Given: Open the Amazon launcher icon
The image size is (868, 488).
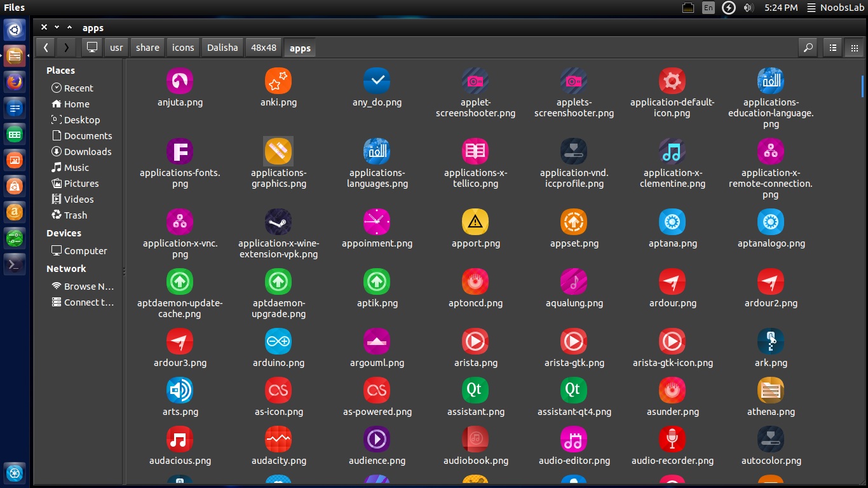Looking at the screenshot, I should (x=15, y=212).
